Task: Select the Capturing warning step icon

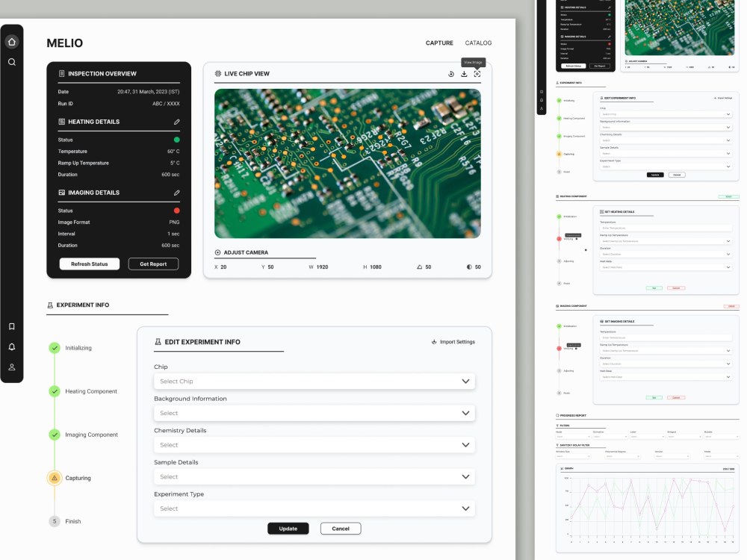Action: [x=55, y=478]
